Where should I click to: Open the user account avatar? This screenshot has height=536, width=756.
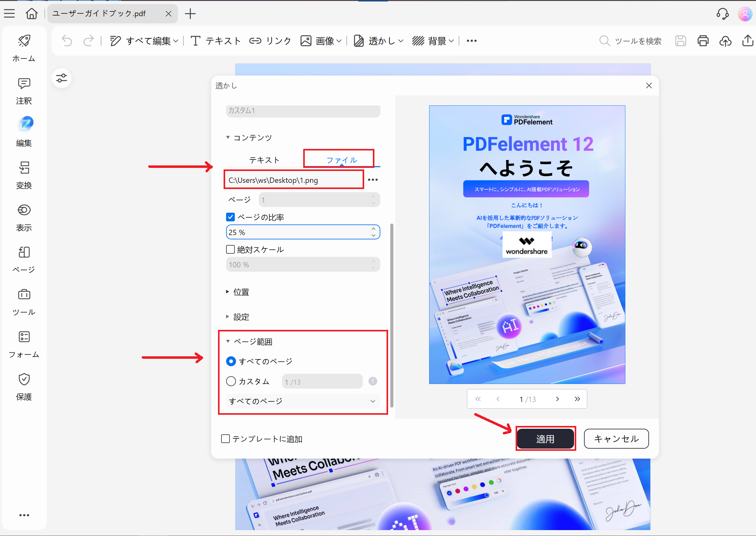[745, 14]
